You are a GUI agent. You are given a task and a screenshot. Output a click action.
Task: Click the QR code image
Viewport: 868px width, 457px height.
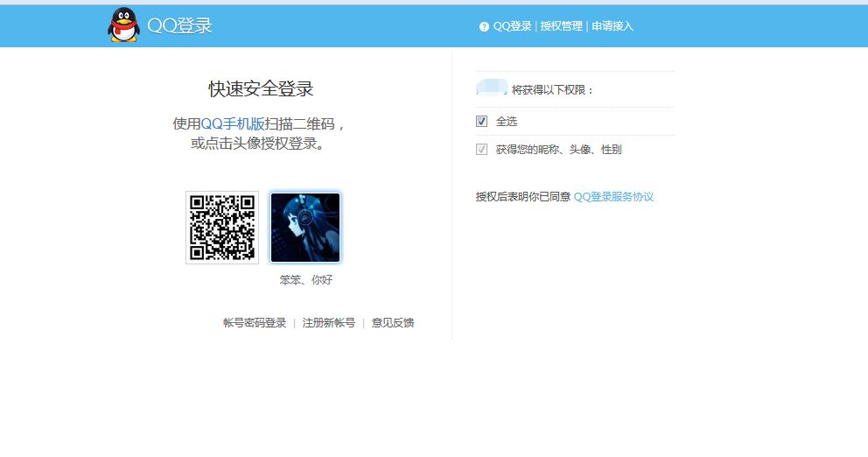(x=222, y=228)
